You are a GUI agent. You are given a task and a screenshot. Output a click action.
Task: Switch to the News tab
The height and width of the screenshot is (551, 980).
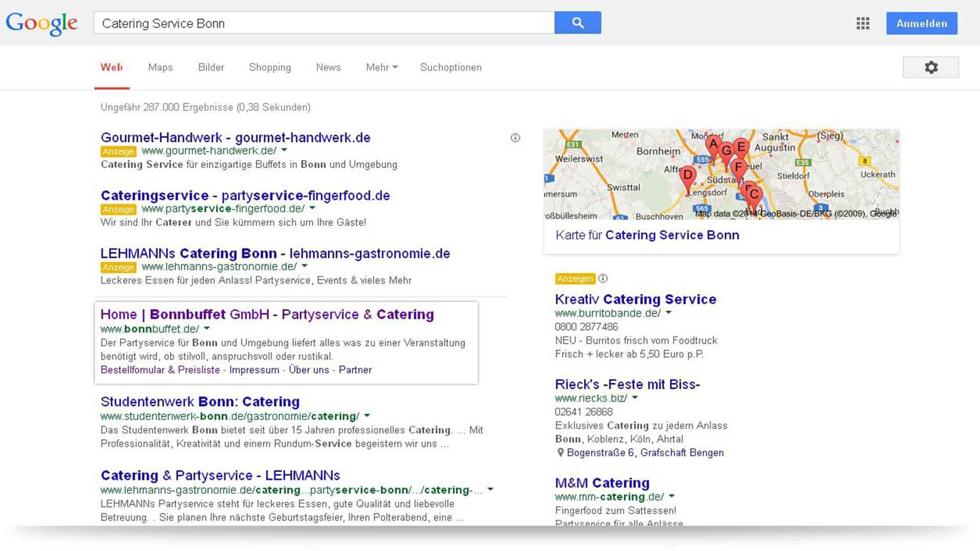pyautogui.click(x=328, y=67)
